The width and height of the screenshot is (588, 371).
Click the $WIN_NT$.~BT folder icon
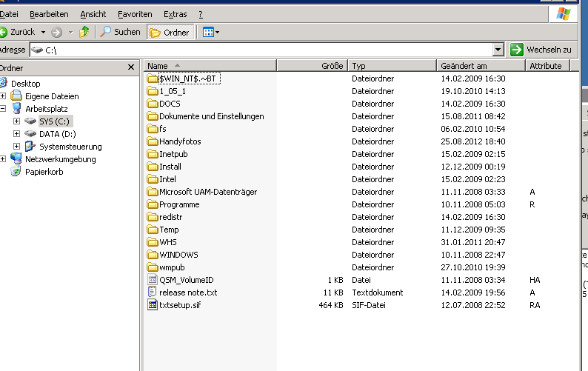pos(153,78)
